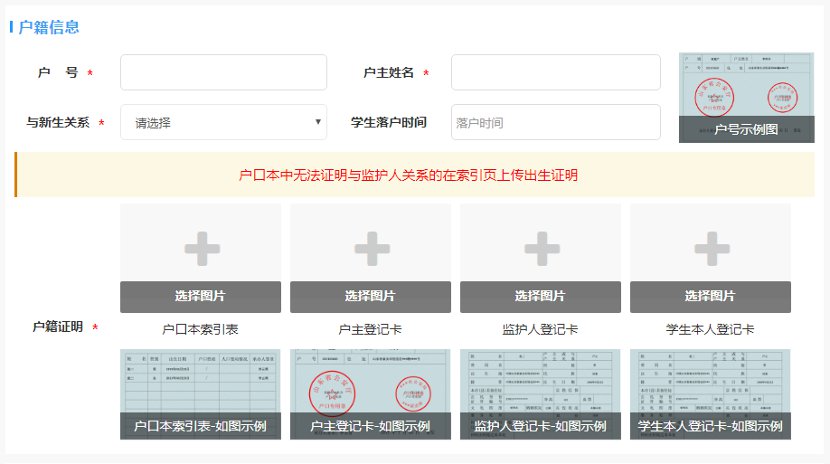The width and height of the screenshot is (830, 464).
Task: Click the red birth certificate notice text
Action: click(x=408, y=175)
